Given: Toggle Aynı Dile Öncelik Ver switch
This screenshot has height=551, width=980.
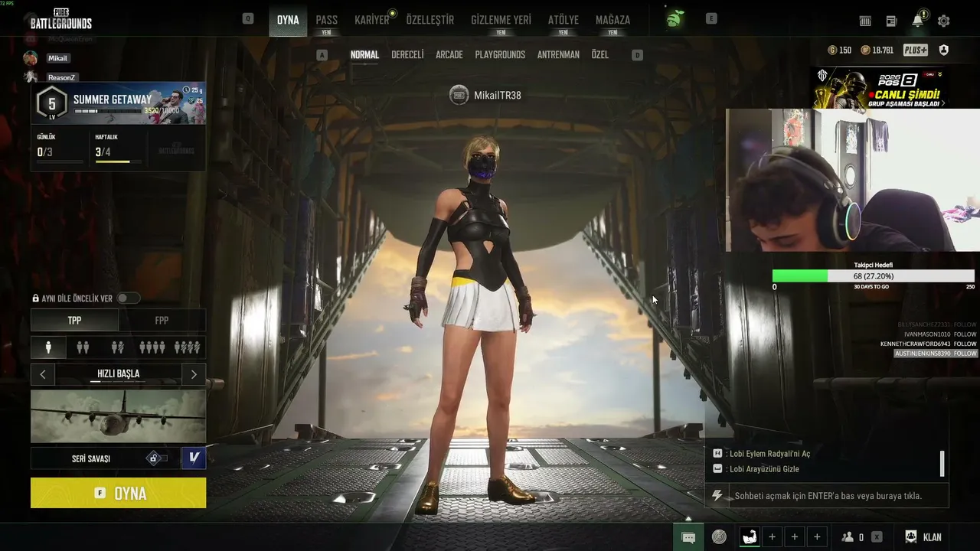Looking at the screenshot, I should pyautogui.click(x=128, y=298).
